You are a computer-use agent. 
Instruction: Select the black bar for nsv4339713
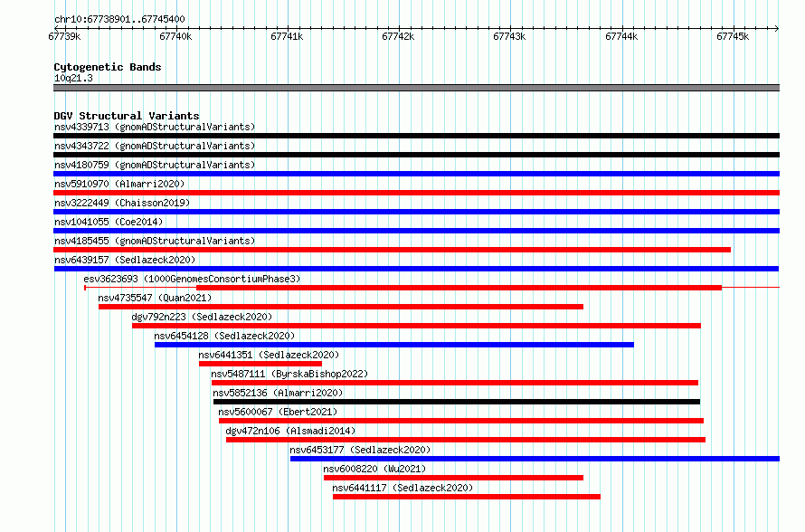tap(416, 136)
